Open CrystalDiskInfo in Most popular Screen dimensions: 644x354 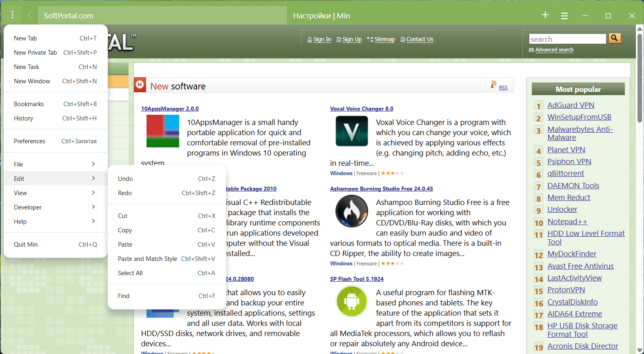point(572,302)
